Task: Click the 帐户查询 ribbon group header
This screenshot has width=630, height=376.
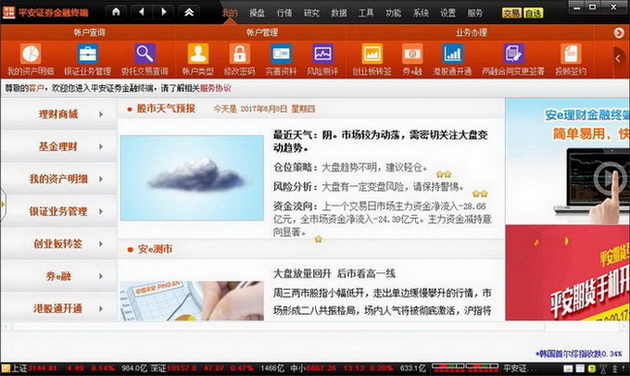Action: pyautogui.click(x=89, y=33)
